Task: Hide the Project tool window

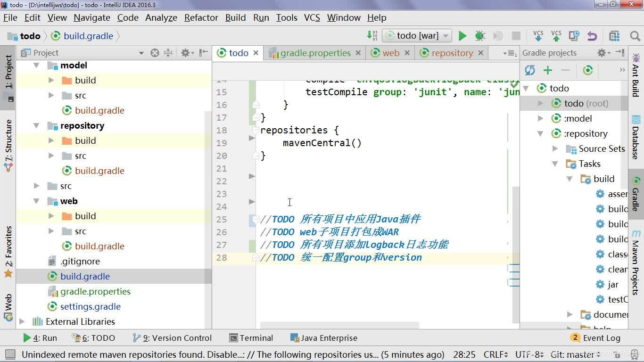Action: point(204,53)
